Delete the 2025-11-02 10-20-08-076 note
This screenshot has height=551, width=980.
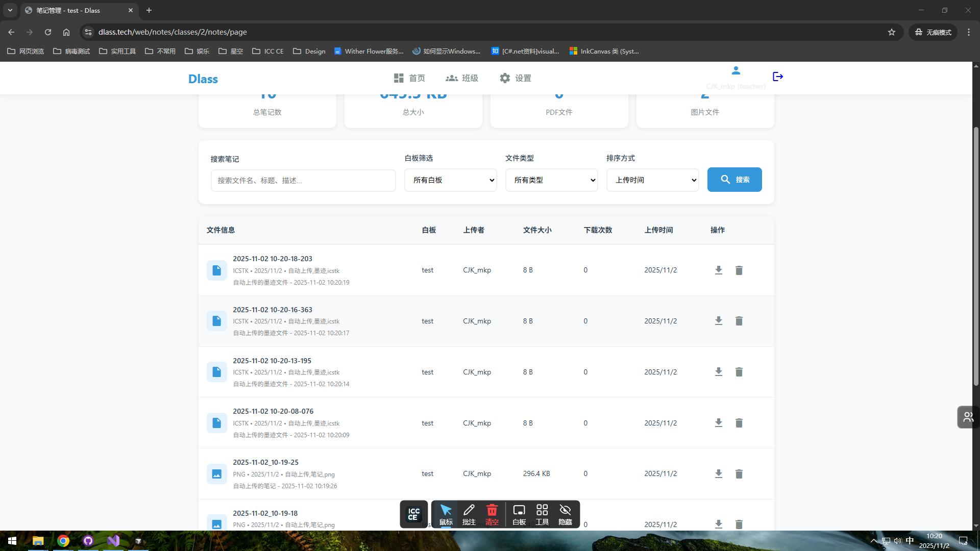coord(739,423)
